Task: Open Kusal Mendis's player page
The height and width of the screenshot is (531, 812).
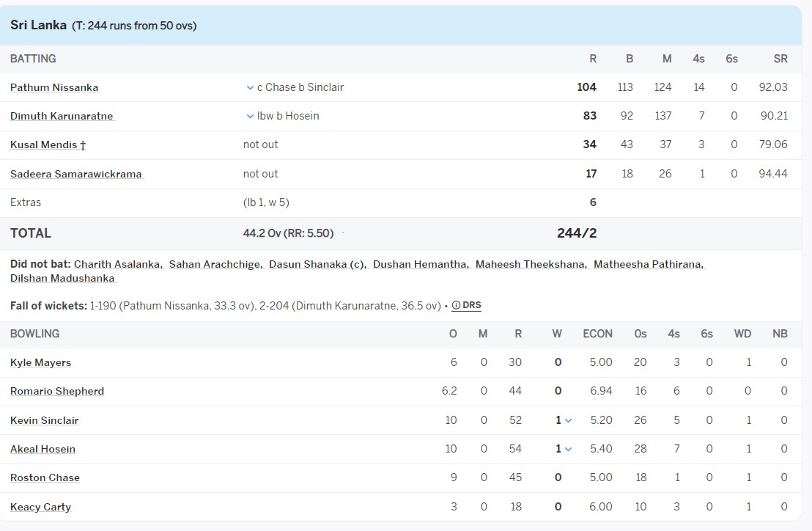Action: pyautogui.click(x=44, y=144)
